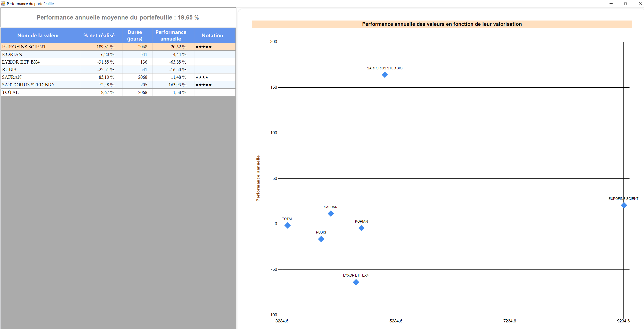
Task: Select the RUBIS name cell
Action: 41,70
